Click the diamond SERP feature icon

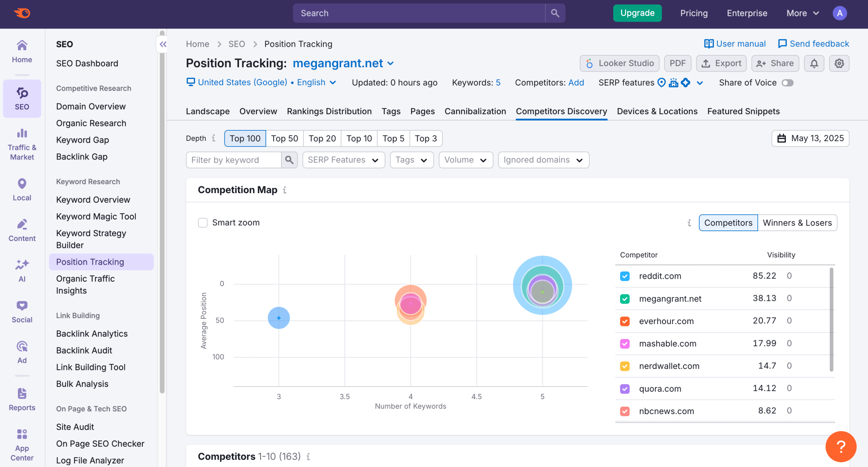[686, 82]
